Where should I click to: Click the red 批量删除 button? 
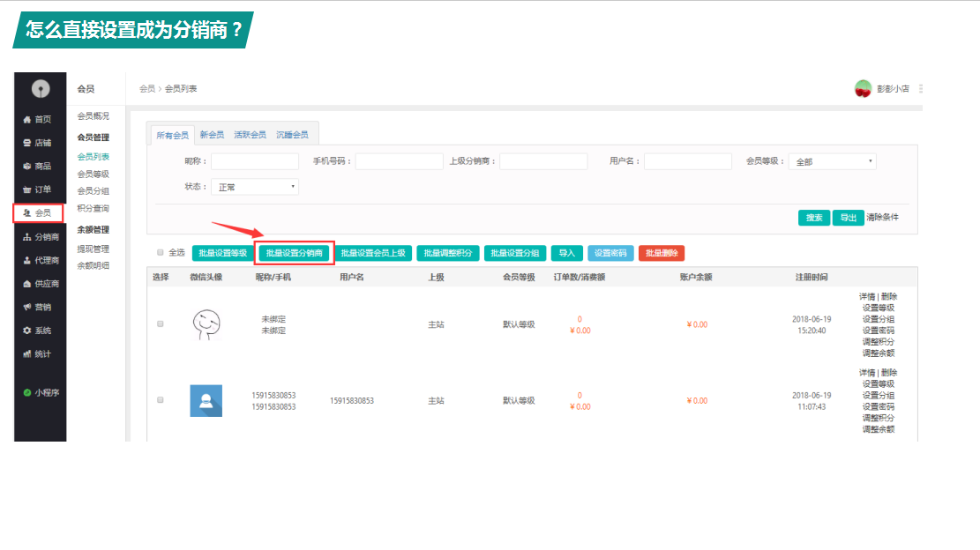662,254
